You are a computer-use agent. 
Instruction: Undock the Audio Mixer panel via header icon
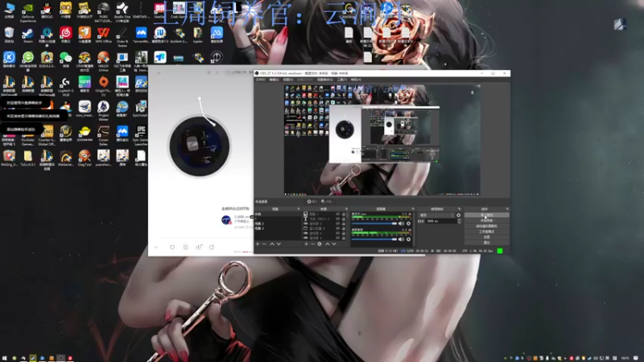pyautogui.click(x=413, y=209)
